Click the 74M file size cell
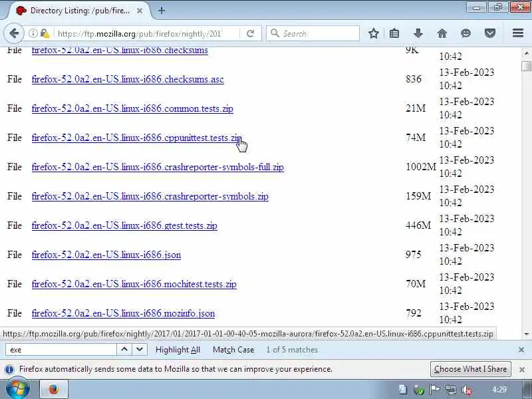The height and width of the screenshot is (399, 532). pyautogui.click(x=415, y=138)
